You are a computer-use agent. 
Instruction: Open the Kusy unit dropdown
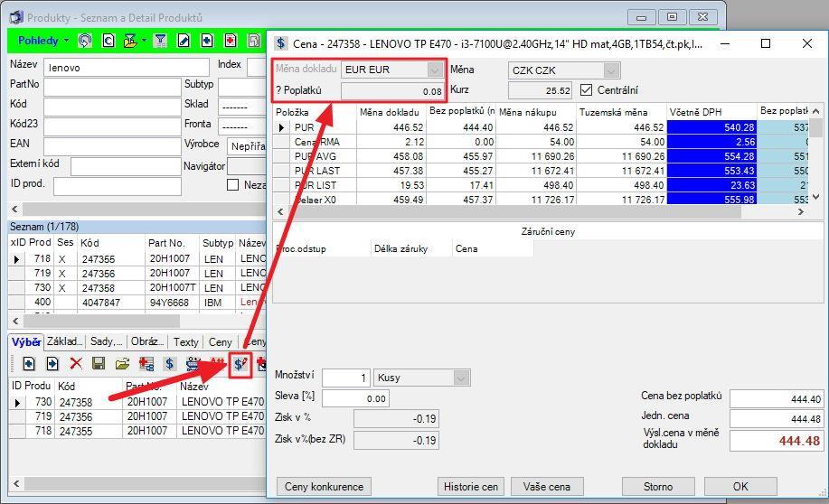(461, 378)
